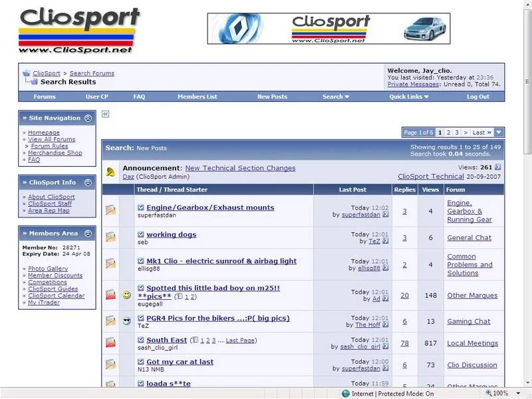Open Mk1 Clio electric sunroof thread
This screenshot has height=399, width=532.
[x=221, y=261]
